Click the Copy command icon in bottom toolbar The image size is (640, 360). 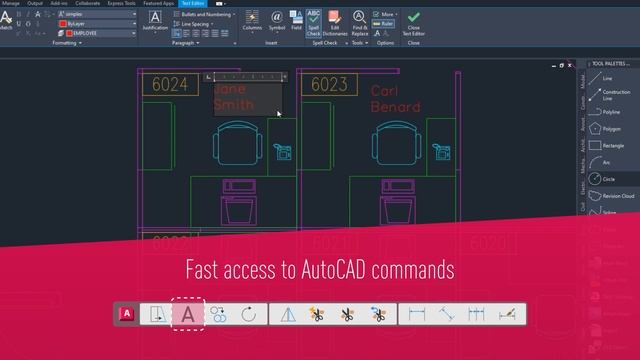tap(218, 314)
